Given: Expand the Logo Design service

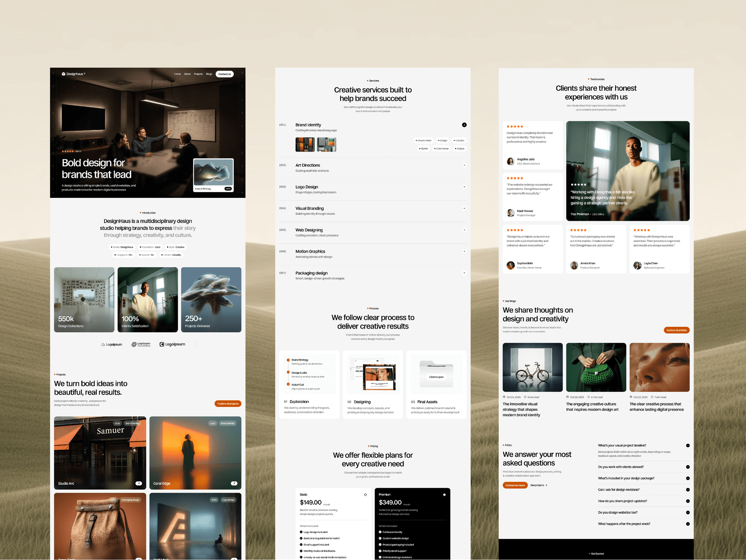Looking at the screenshot, I should coord(464,187).
